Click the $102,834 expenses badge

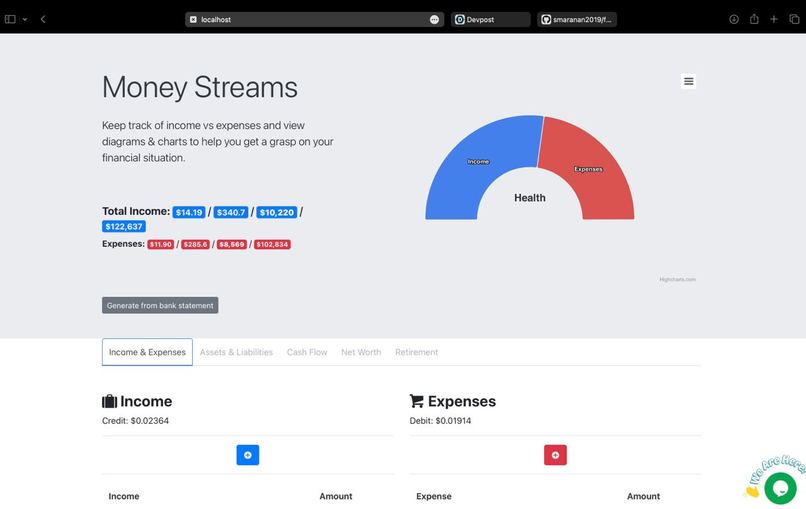pyautogui.click(x=272, y=244)
